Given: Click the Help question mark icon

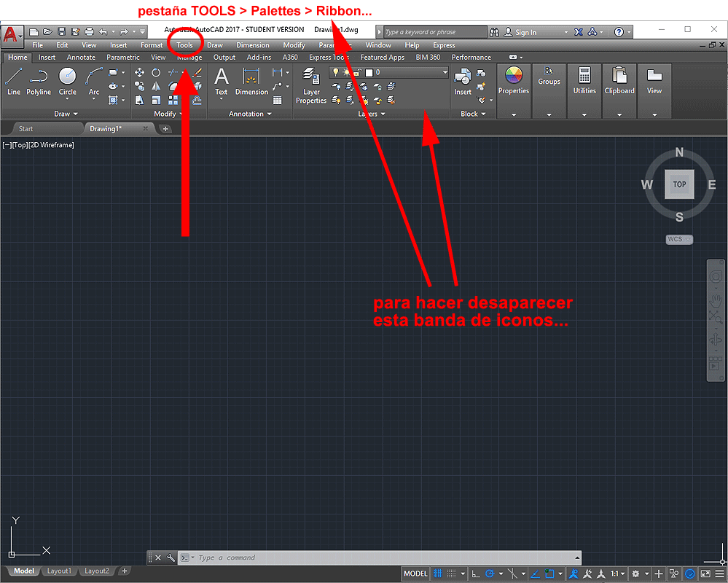Looking at the screenshot, I should click(619, 32).
